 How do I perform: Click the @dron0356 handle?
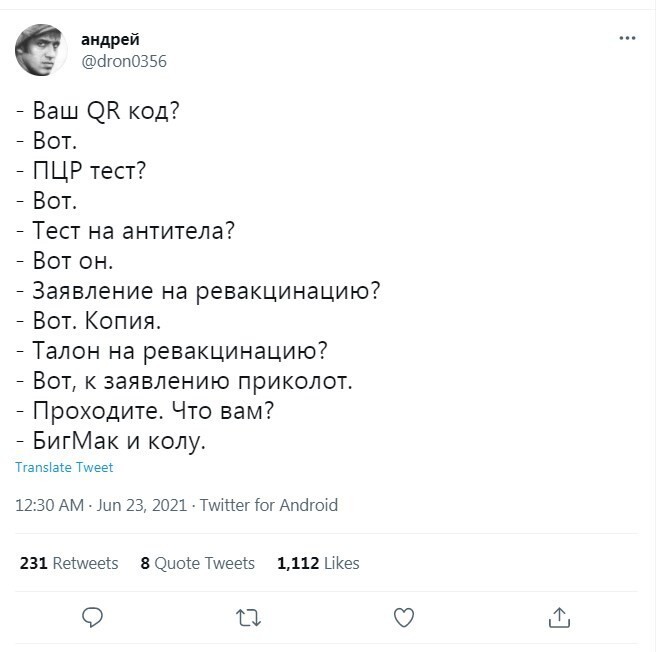(123, 61)
